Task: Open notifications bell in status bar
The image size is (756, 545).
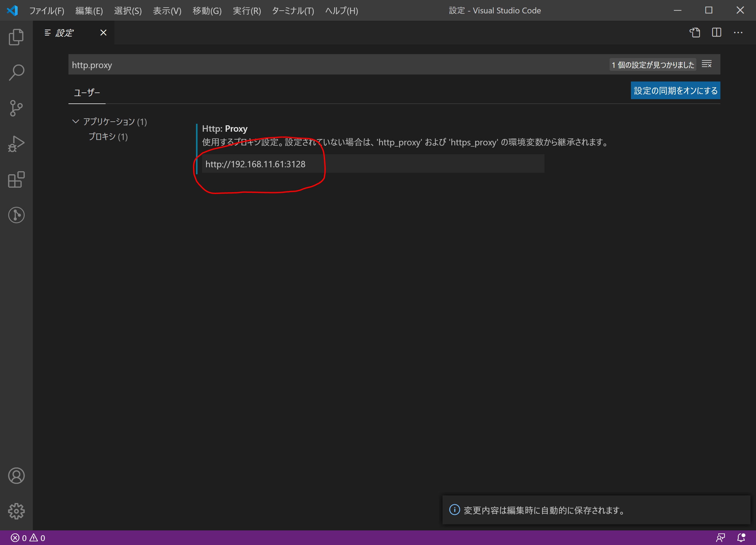Action: click(741, 537)
